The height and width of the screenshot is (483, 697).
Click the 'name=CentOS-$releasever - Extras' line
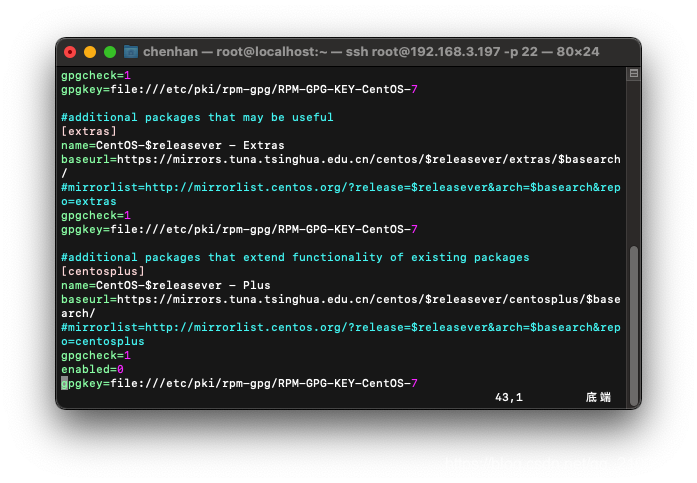(172, 145)
